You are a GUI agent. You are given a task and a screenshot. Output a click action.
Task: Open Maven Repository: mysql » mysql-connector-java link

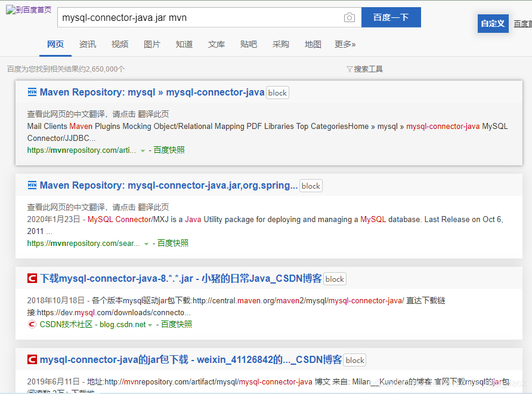152,92
